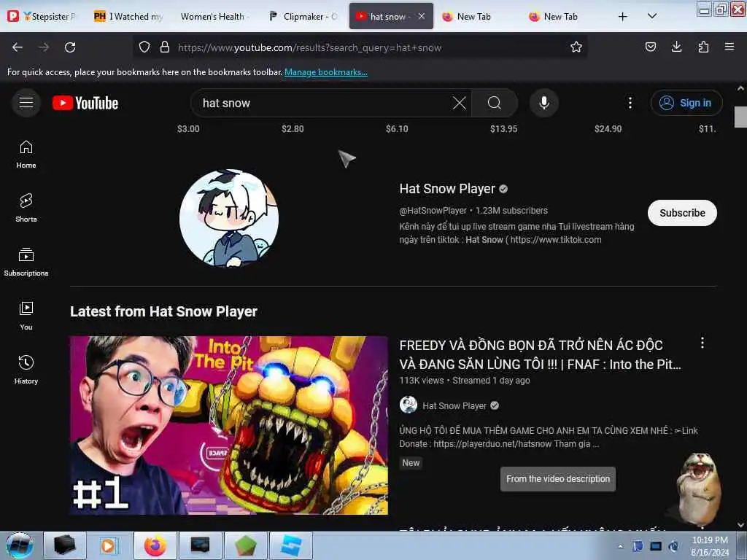The width and height of the screenshot is (747, 560).
Task: Open Firefox downloads panel
Action: [676, 47]
